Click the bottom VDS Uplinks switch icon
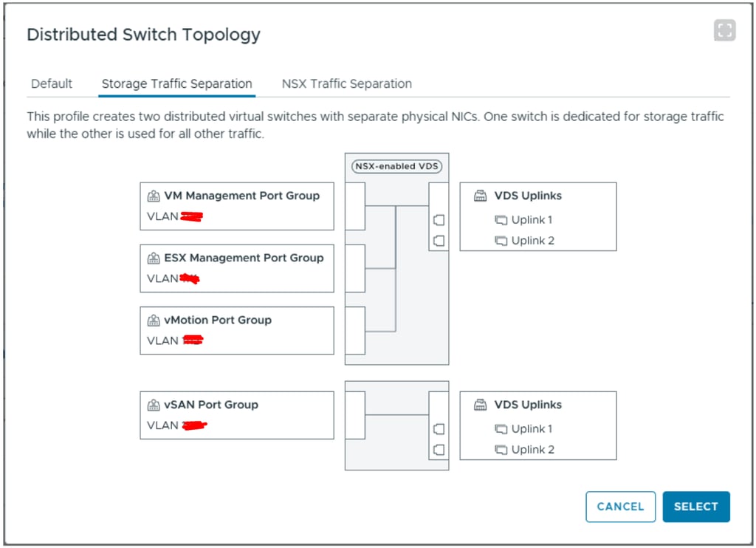Viewport: 756px width, 548px height. 481,405
